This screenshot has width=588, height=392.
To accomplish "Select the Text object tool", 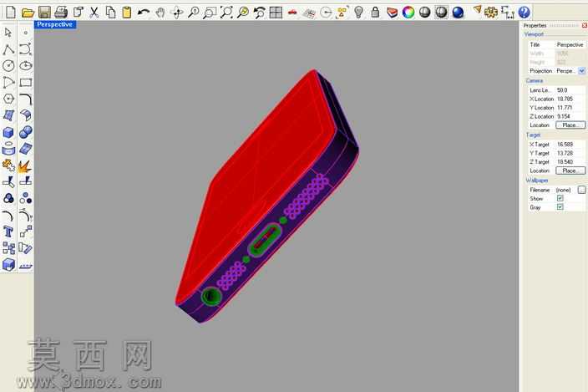I will (8, 232).
